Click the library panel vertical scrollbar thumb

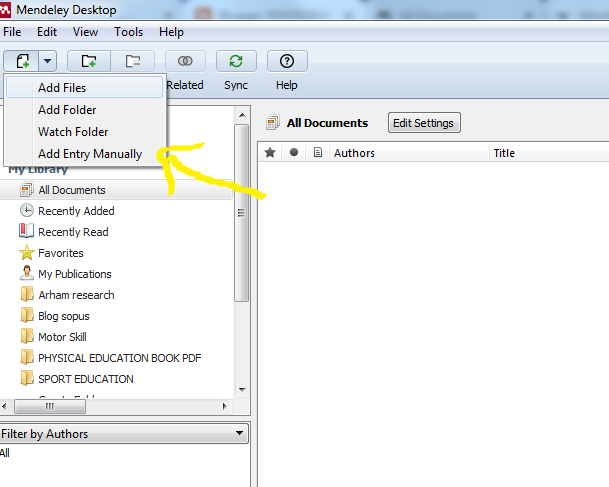(242, 213)
